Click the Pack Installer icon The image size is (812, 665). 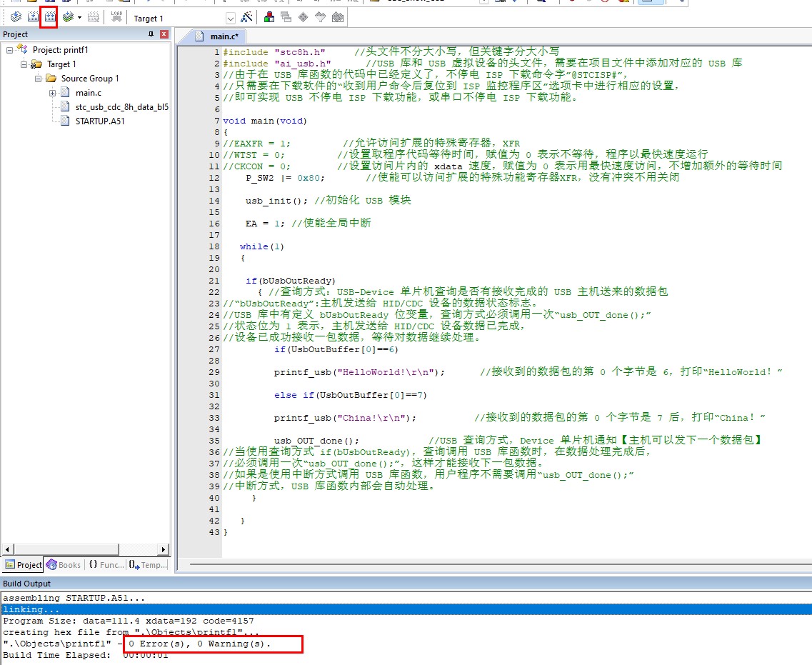[x=338, y=17]
